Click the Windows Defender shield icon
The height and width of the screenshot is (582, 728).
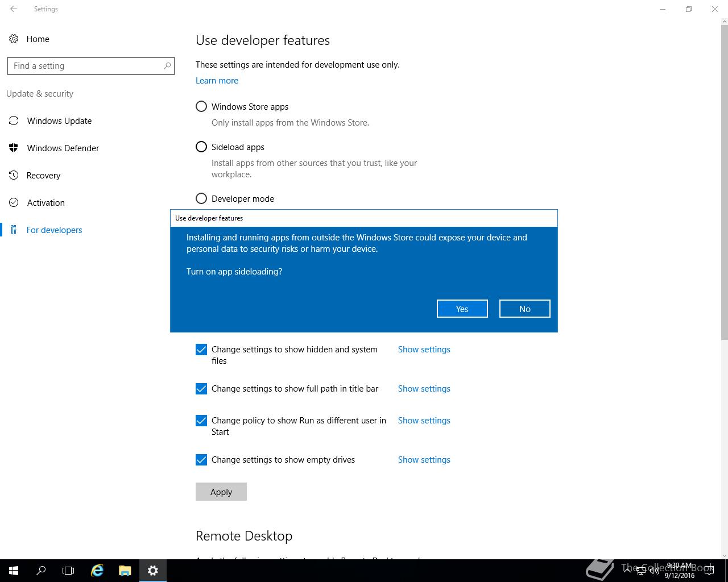(x=14, y=148)
